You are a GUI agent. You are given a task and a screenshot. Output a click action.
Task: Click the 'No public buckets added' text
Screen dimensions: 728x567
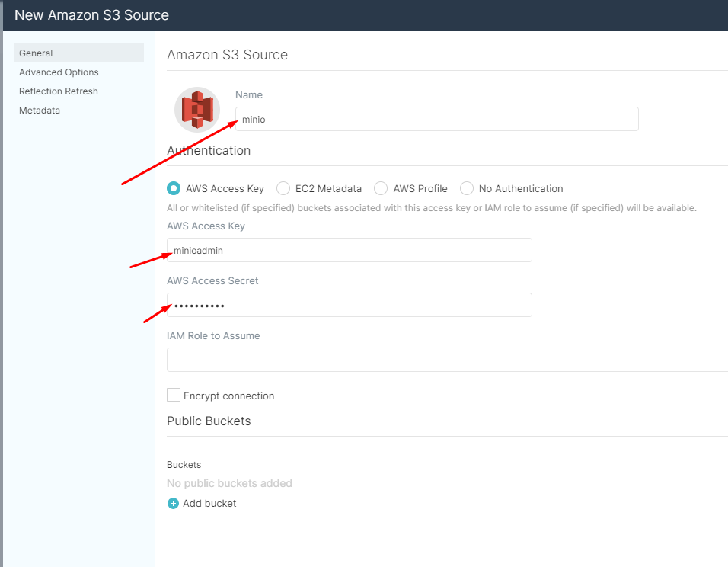click(229, 483)
